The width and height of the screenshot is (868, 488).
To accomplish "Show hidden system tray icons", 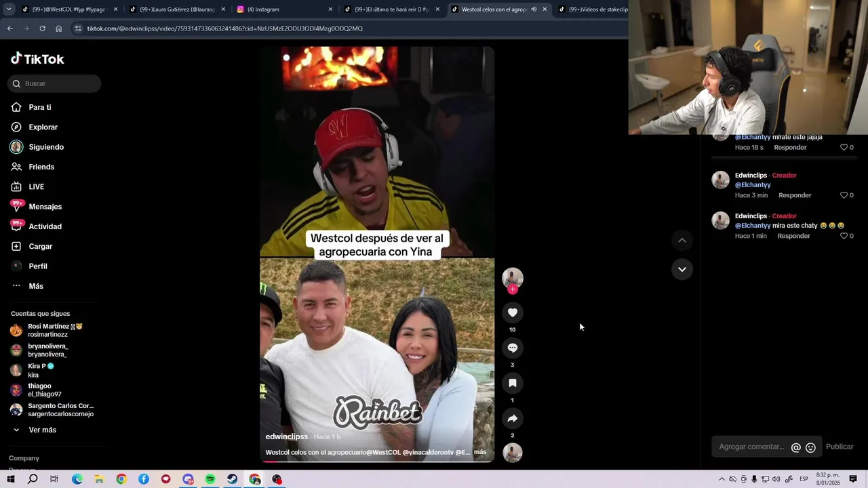I will click(722, 479).
